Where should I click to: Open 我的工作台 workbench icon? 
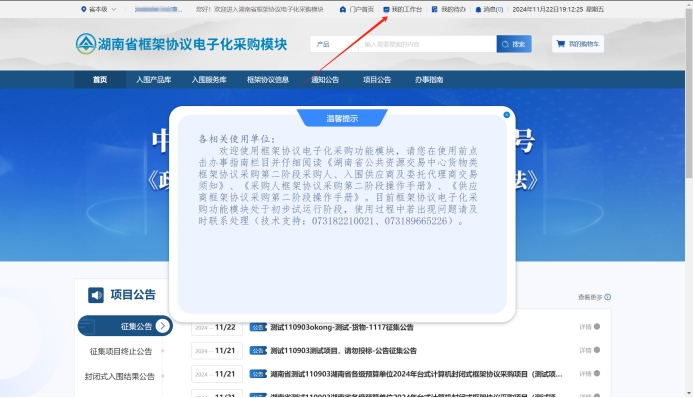386,9
